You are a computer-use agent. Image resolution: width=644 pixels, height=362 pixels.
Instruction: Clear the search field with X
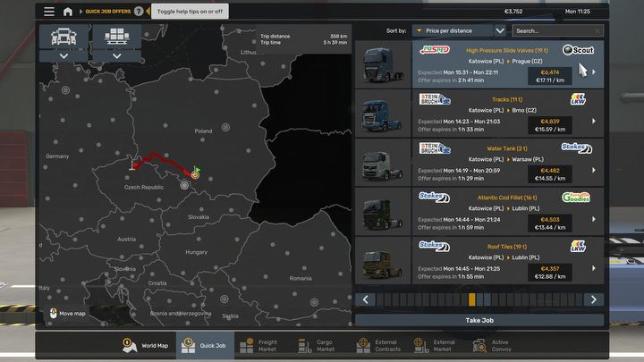pos(597,30)
